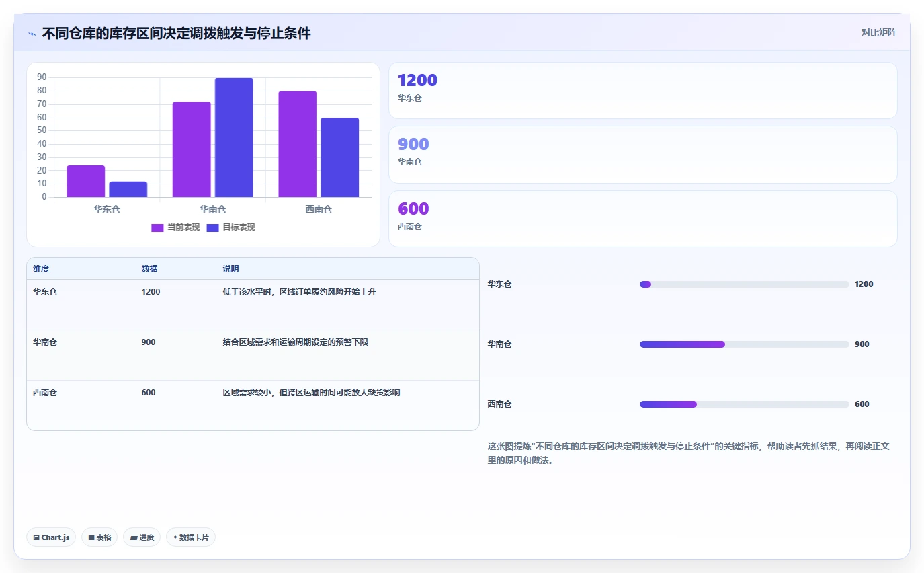Viewport: 924px width, 573px height.
Task: Click the 华东仓 progress bar
Action: coord(745,284)
